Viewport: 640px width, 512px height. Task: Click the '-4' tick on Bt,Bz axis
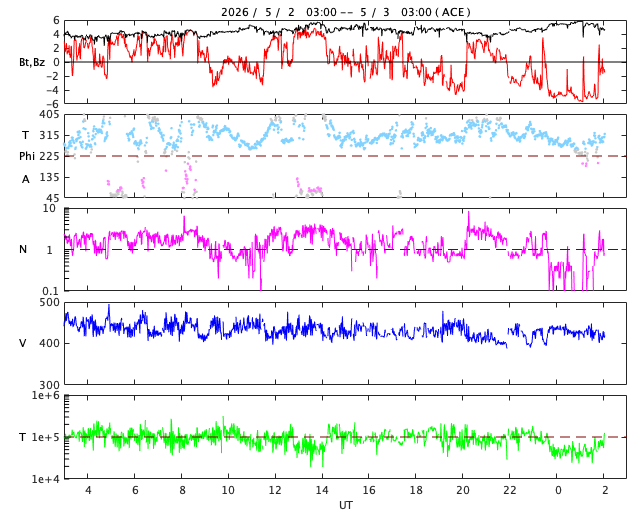[x=52, y=90]
